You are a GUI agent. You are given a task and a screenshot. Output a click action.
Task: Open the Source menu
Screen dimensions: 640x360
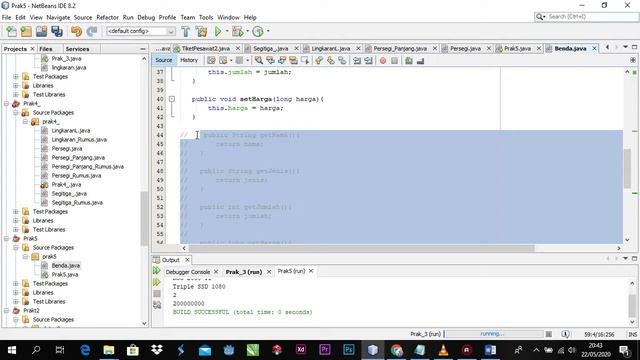(x=83, y=17)
